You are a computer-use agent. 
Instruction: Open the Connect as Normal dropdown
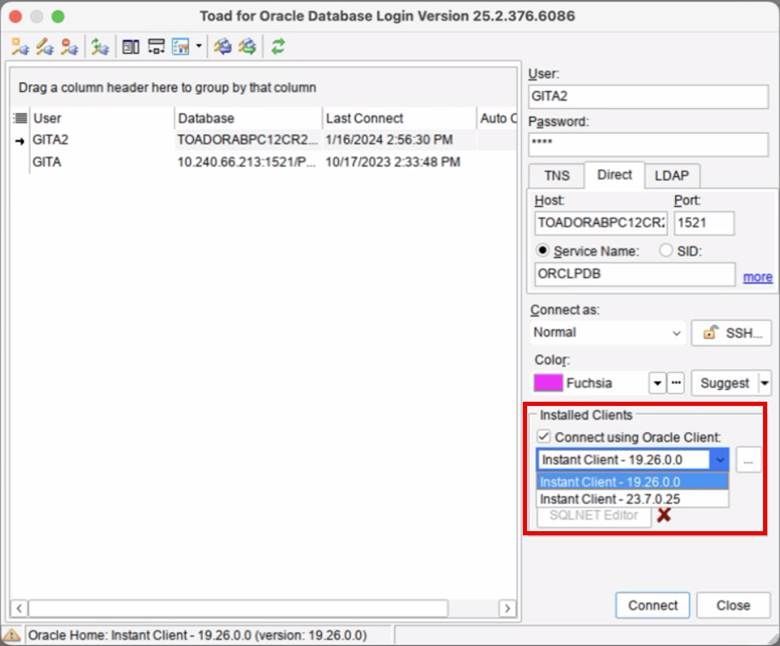tap(608, 332)
